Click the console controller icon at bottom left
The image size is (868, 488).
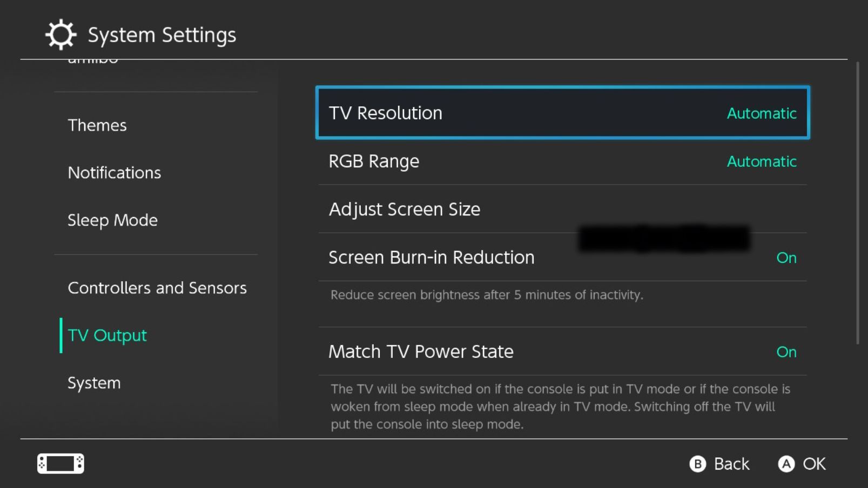coord(60,463)
